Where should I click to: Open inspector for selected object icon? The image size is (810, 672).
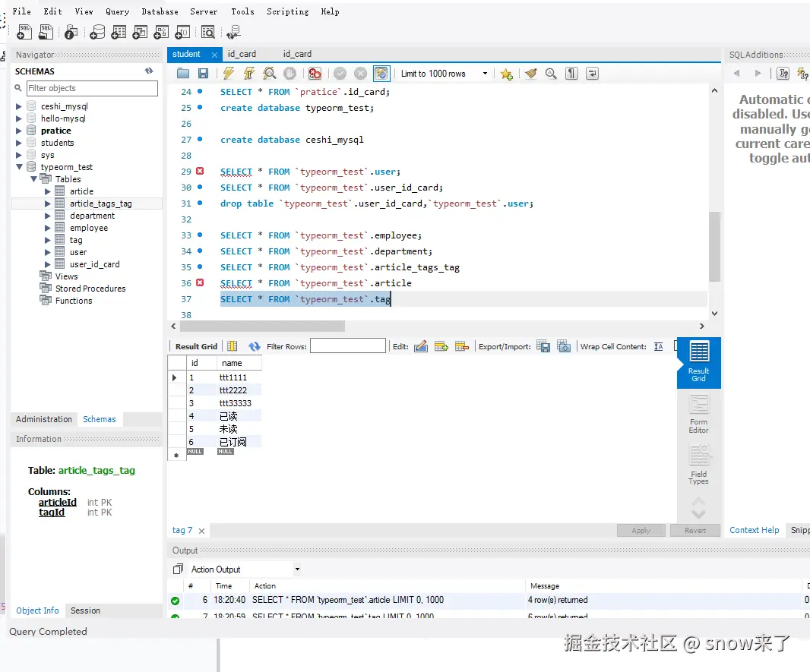pos(71,32)
